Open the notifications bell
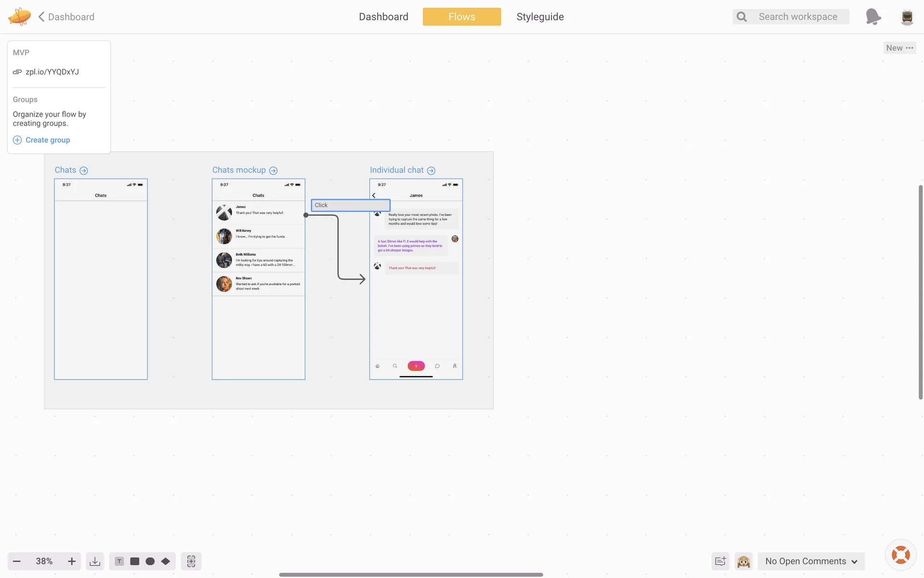The height and width of the screenshot is (578, 924). pyautogui.click(x=873, y=17)
